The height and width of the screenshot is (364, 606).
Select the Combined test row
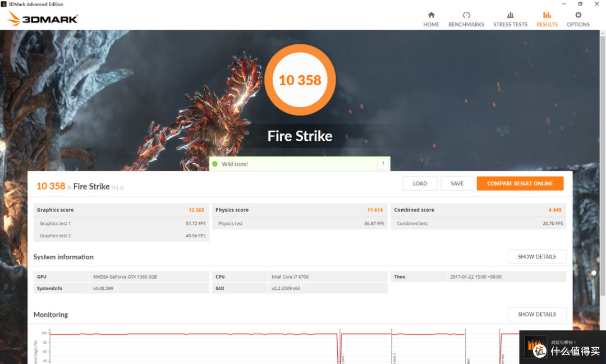click(x=479, y=223)
